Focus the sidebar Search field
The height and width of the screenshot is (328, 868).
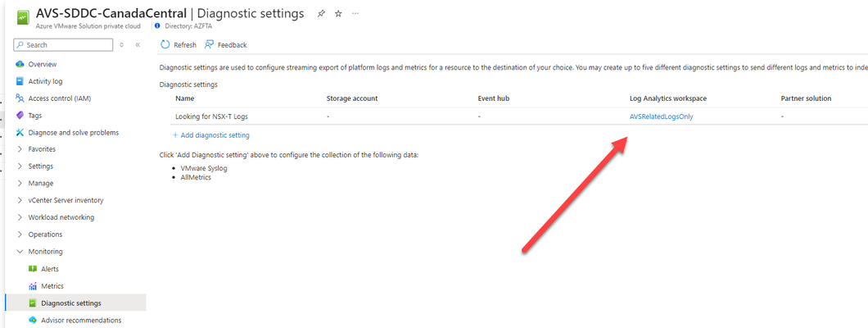pyautogui.click(x=64, y=45)
